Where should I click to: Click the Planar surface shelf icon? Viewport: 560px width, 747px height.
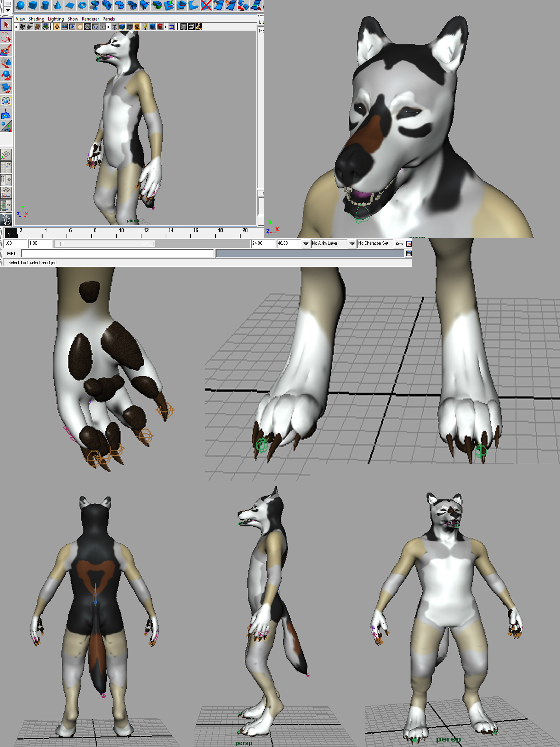(119, 5)
